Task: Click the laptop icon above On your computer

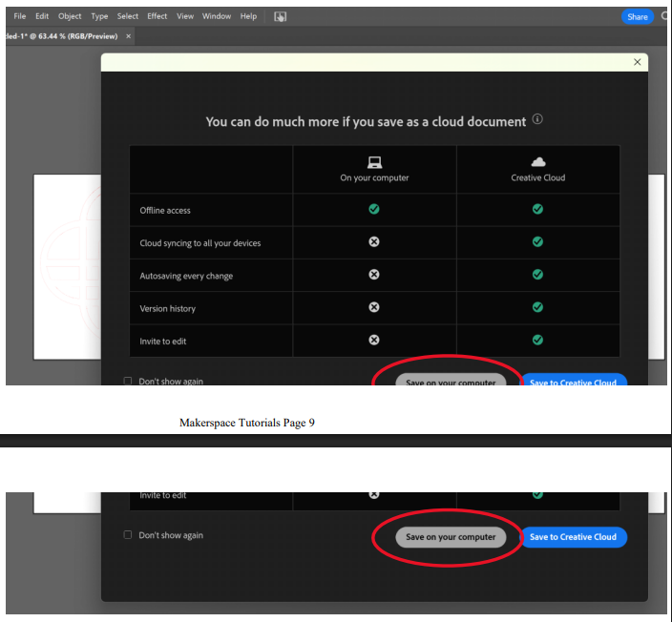Action: point(374,162)
